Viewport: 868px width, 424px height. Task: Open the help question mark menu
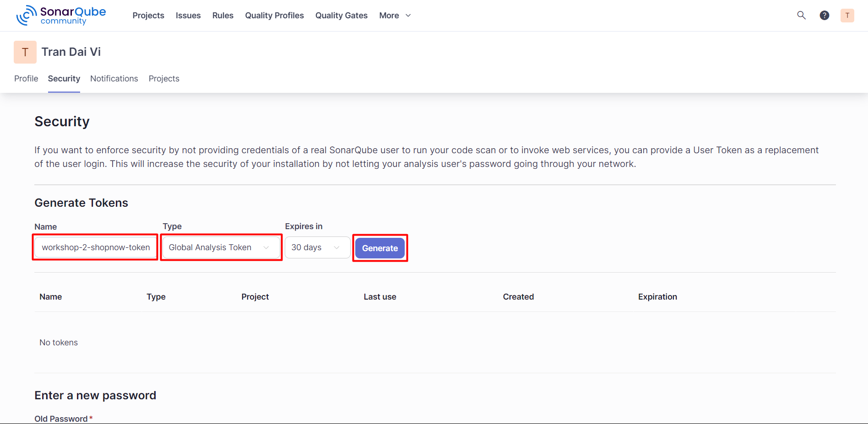tap(825, 15)
